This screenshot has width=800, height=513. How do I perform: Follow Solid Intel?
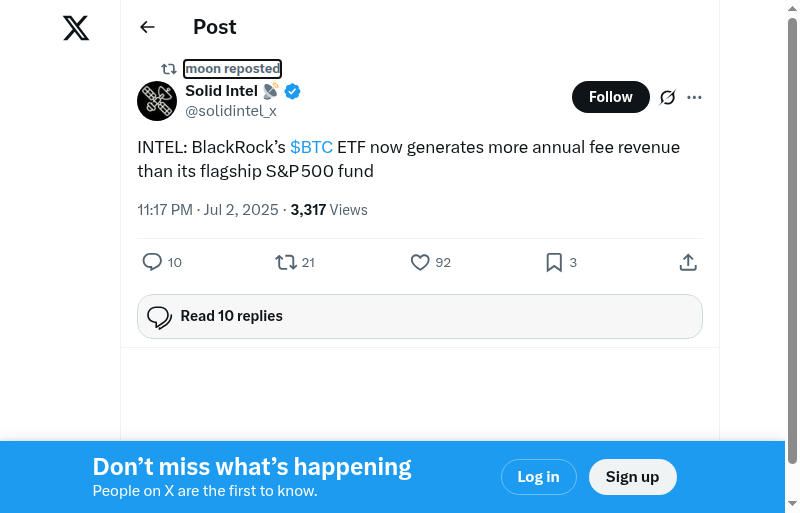pyautogui.click(x=610, y=97)
